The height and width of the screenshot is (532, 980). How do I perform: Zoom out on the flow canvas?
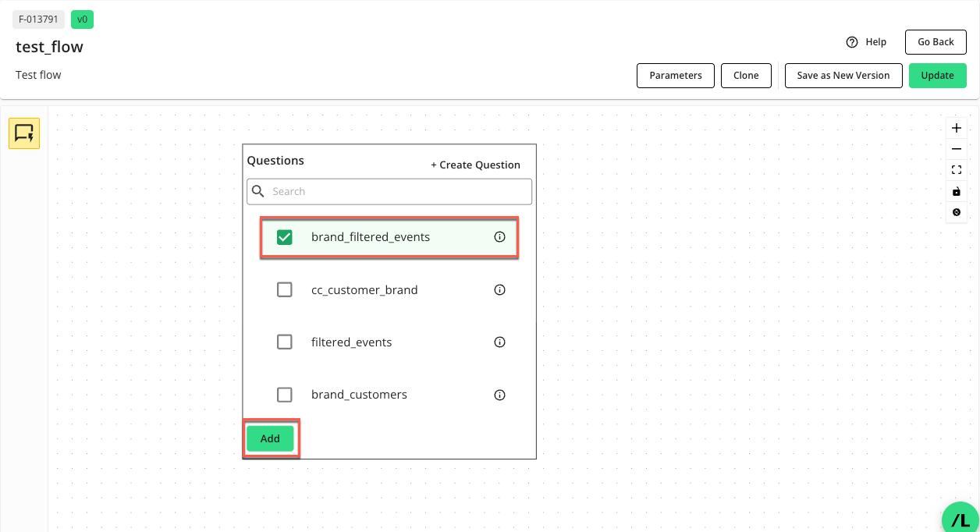956,148
